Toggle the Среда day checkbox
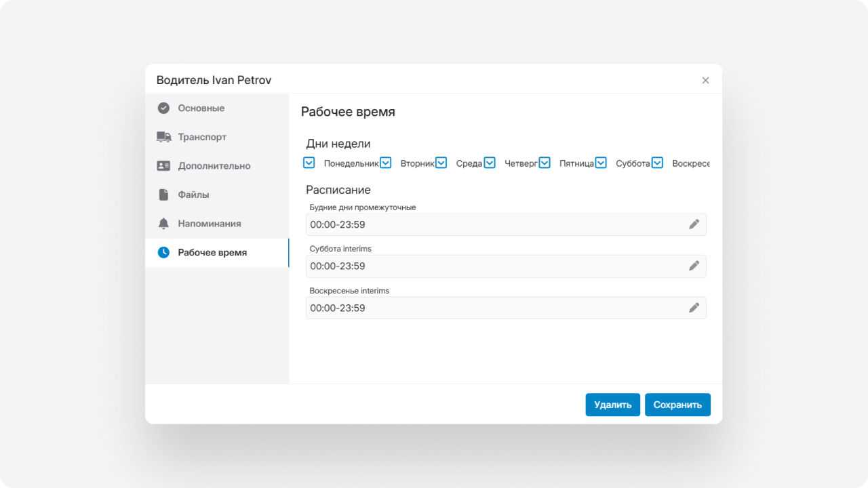The image size is (868, 488). point(441,163)
